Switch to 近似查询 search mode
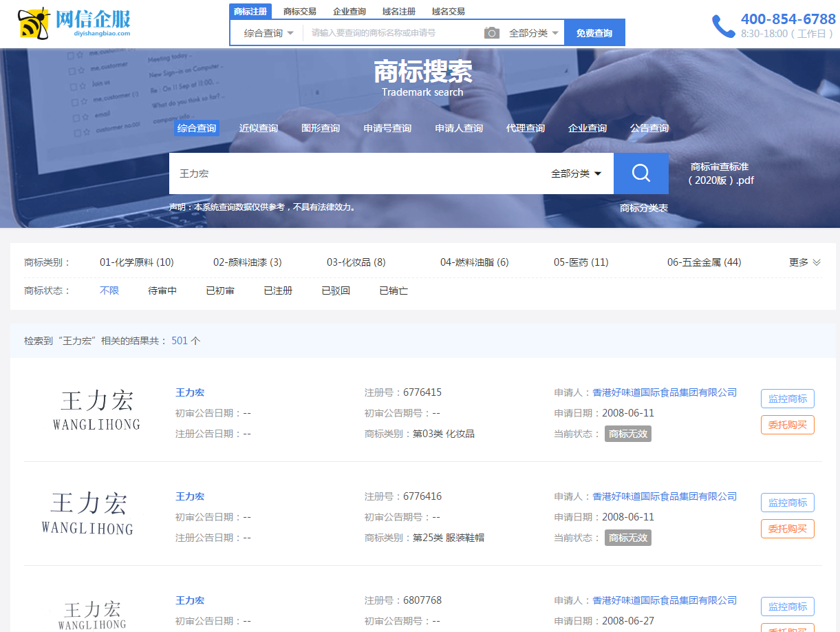The height and width of the screenshot is (632, 840). 259,128
